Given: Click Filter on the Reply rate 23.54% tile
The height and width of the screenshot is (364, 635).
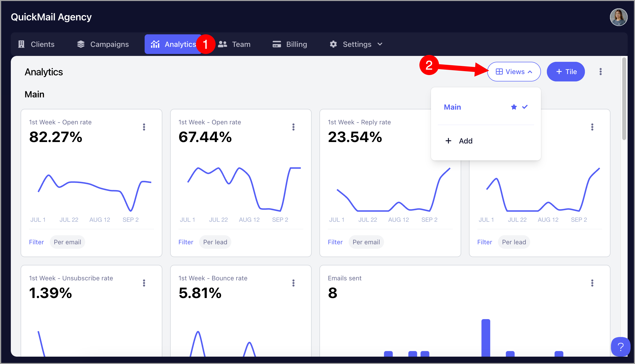Looking at the screenshot, I should point(335,242).
